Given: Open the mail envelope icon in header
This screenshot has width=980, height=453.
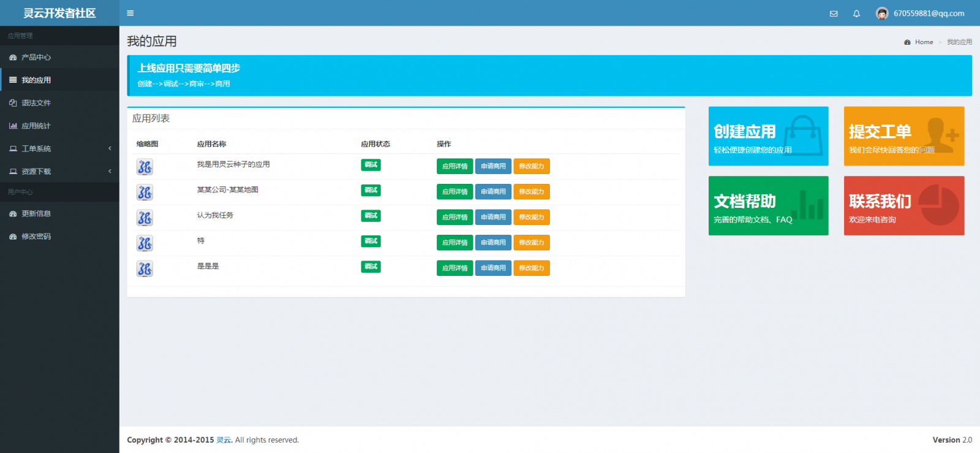Looking at the screenshot, I should [834, 13].
